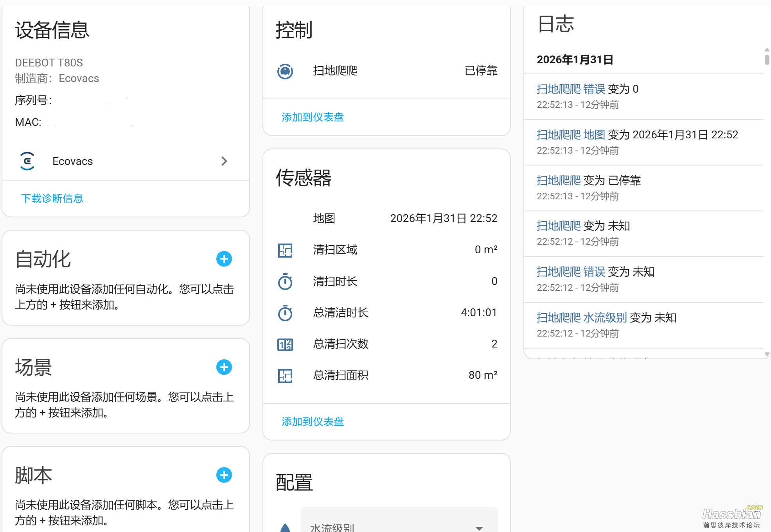Click the timer icon next to 清扫时长
Screen dimensions: 771x532
(x=285, y=282)
